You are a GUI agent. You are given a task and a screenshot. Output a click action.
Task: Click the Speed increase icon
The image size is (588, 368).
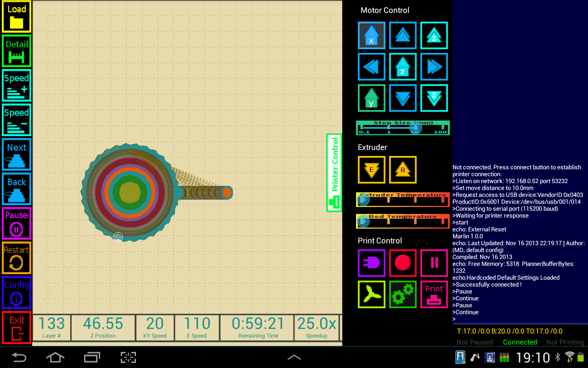pos(16,85)
